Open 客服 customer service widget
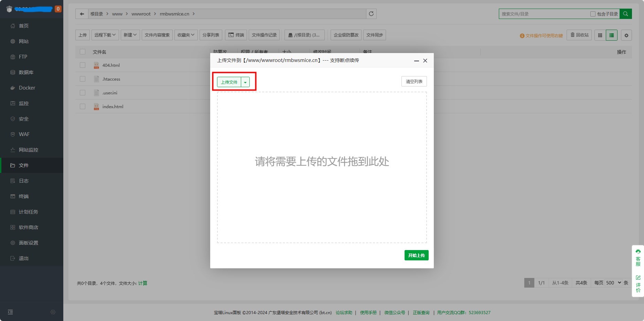The width and height of the screenshot is (644, 321). coord(638,258)
